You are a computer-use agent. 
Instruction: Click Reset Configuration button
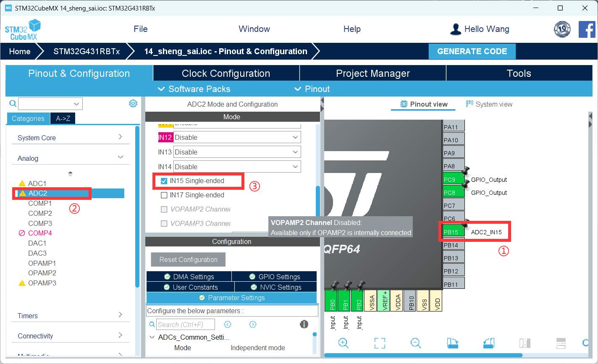(x=188, y=259)
